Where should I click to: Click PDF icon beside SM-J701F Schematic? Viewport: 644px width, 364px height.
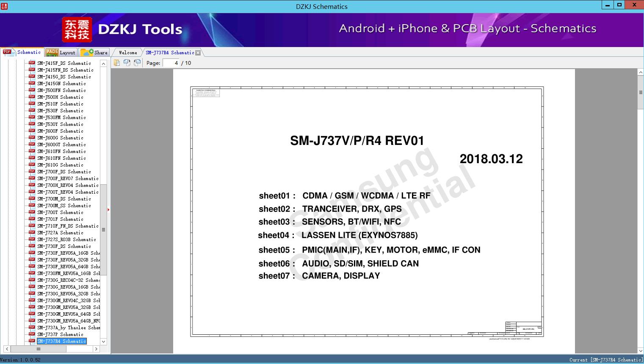32,219
